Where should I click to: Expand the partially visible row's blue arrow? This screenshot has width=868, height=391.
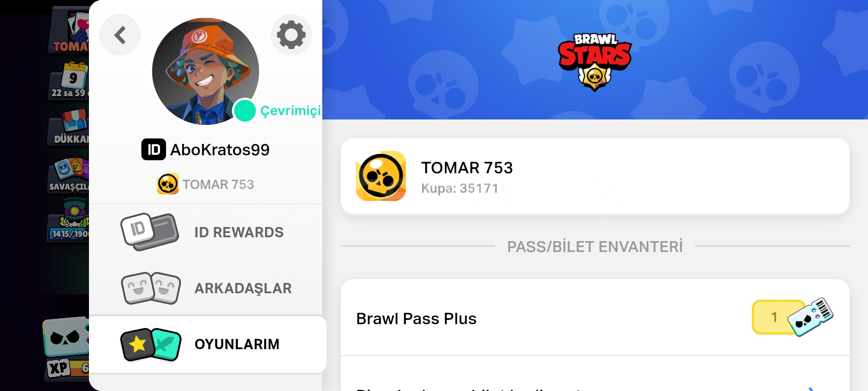coord(812,389)
